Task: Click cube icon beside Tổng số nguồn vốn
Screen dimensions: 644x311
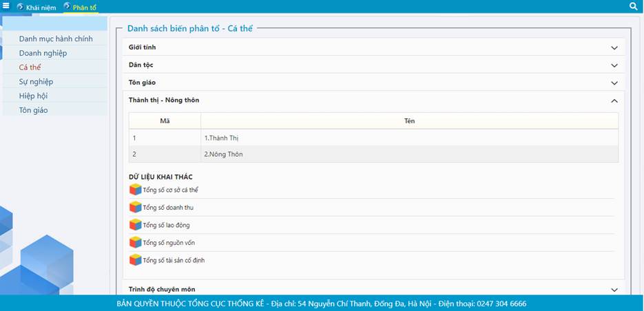Action: (x=135, y=243)
